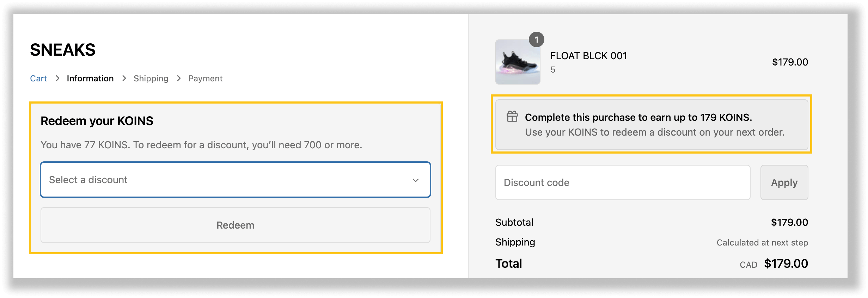
Task: Open the Shipping step in the breadcrumb
Action: click(151, 78)
